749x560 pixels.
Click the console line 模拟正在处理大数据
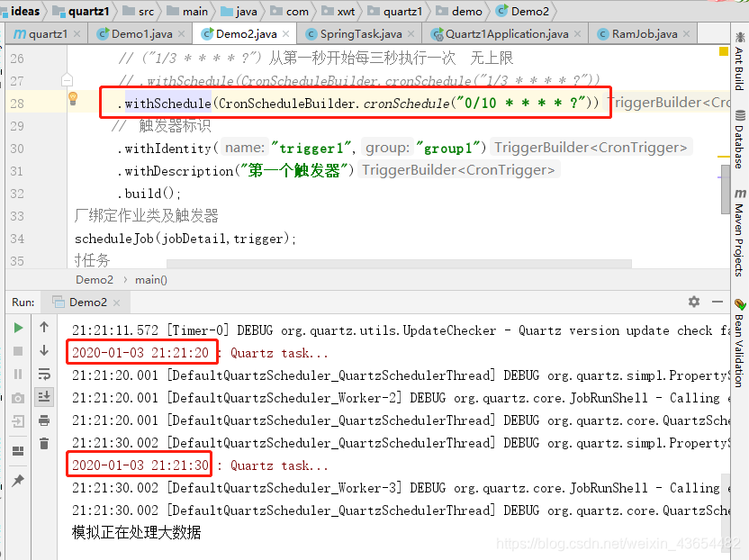[136, 532]
